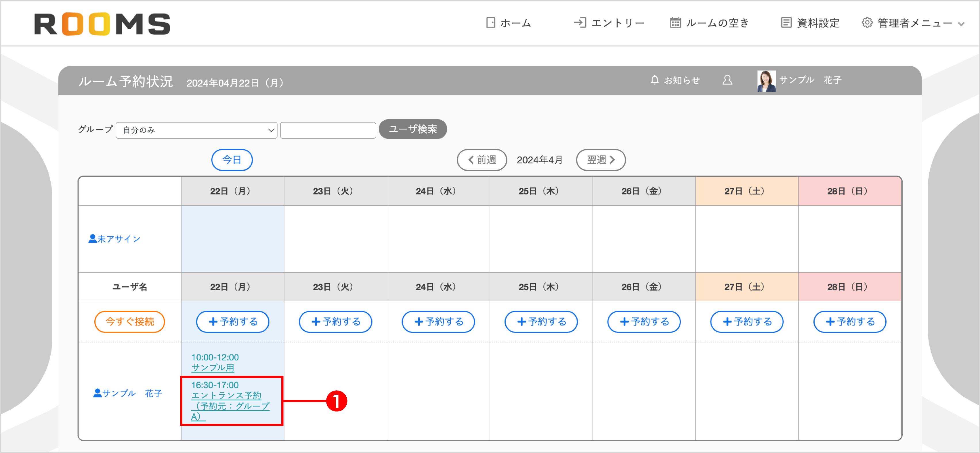
Task: Click the 資料設定 document icon
Action: [786, 22]
